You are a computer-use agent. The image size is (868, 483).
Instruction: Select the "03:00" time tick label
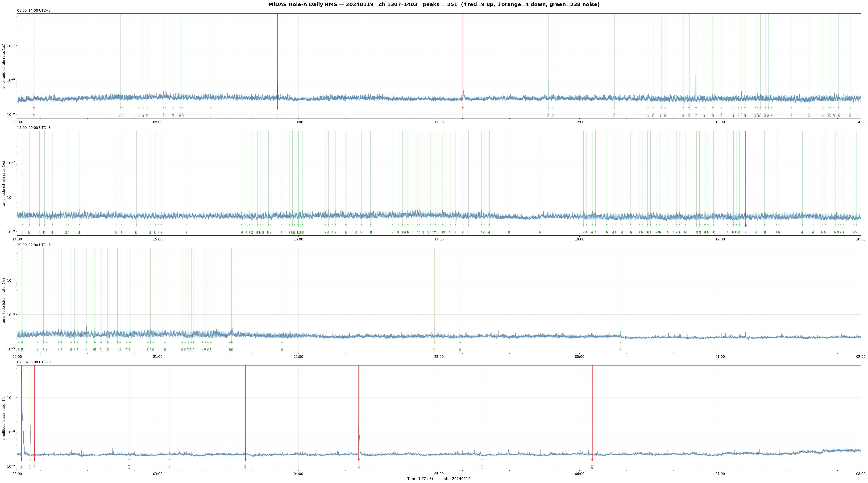[x=158, y=474]
